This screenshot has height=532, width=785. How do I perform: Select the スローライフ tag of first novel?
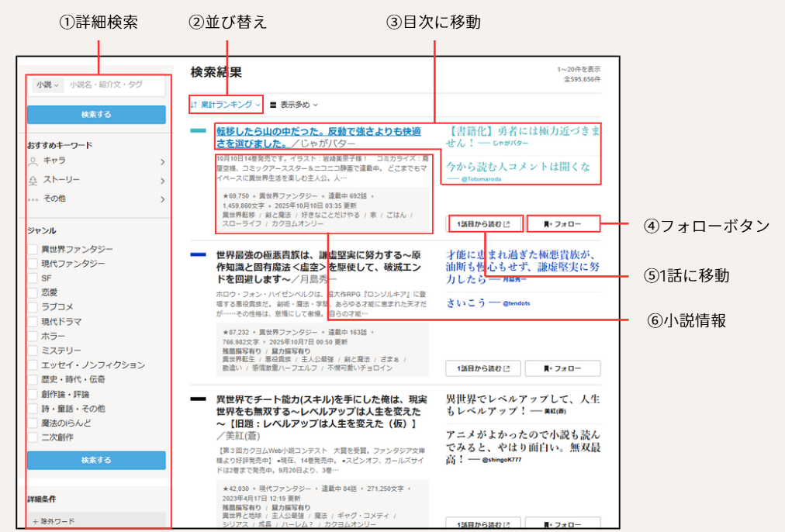coord(242,223)
